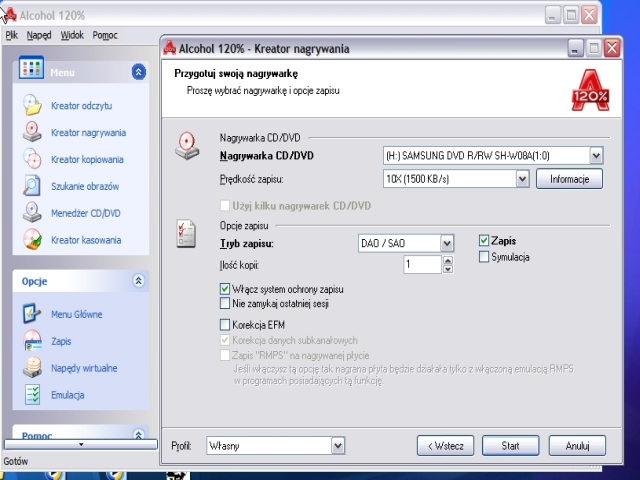Open Kreator odczytu link

click(x=82, y=106)
